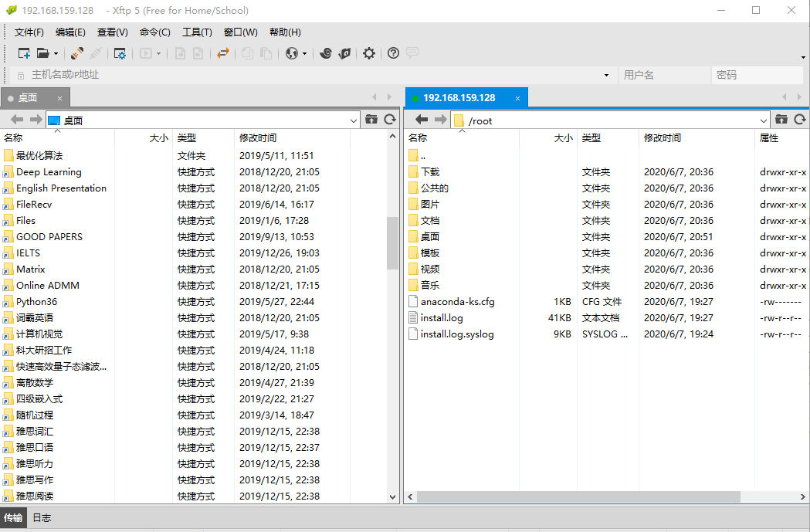The width and height of the screenshot is (810, 532).
Task: Click the greyed Paste icon
Action: pyautogui.click(x=266, y=53)
